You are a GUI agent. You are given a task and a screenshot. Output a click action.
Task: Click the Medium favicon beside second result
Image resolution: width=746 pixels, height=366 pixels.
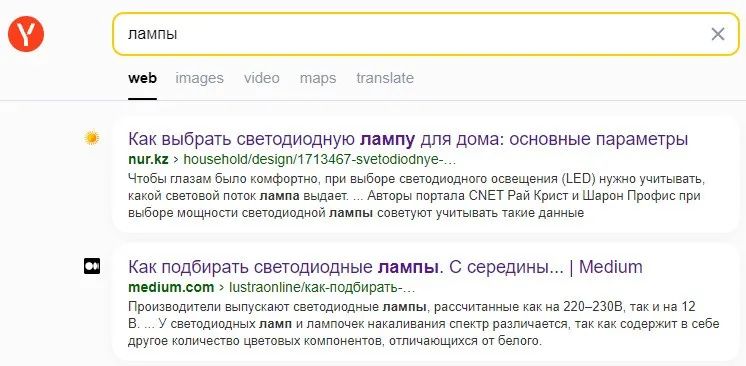tap(92, 266)
